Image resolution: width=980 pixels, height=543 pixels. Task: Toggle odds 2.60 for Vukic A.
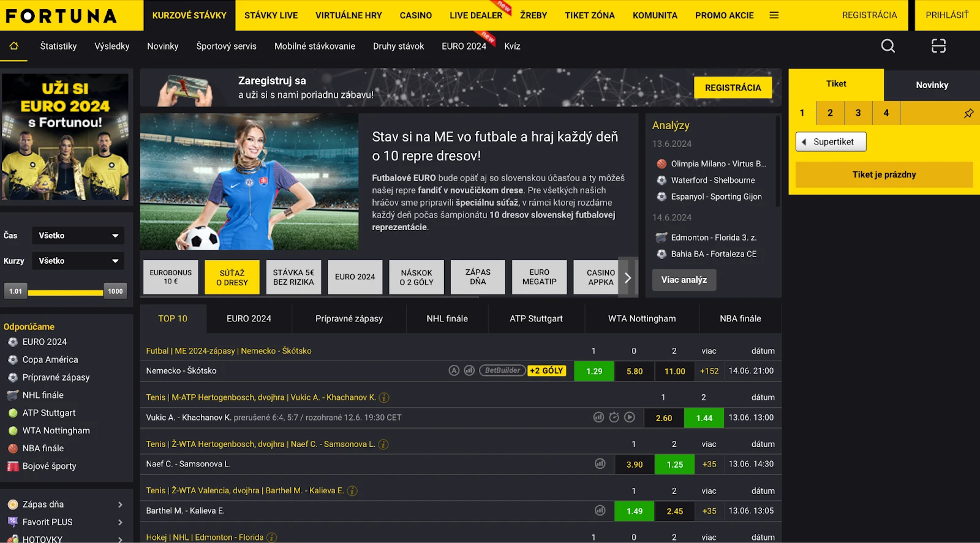point(663,418)
